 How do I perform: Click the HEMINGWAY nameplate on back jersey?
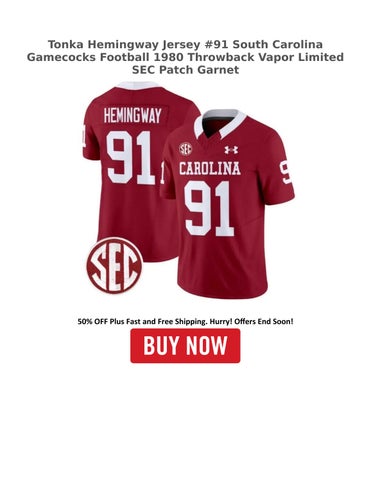[133, 116]
